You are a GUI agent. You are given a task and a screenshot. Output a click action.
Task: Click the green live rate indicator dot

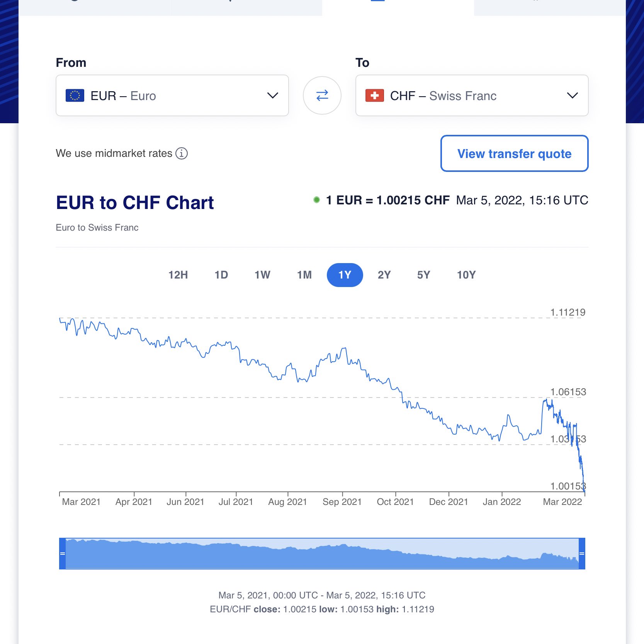[x=316, y=200]
